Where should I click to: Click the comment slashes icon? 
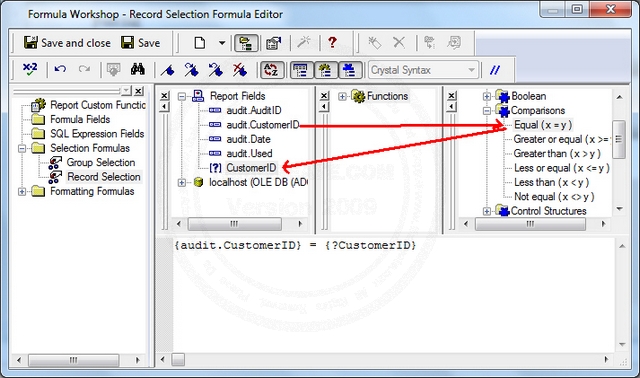tap(495, 70)
